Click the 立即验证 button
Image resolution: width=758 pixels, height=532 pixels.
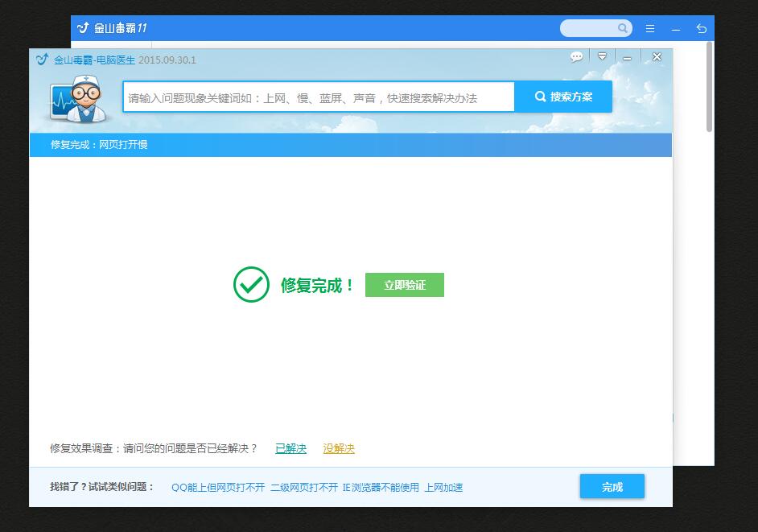pos(405,285)
